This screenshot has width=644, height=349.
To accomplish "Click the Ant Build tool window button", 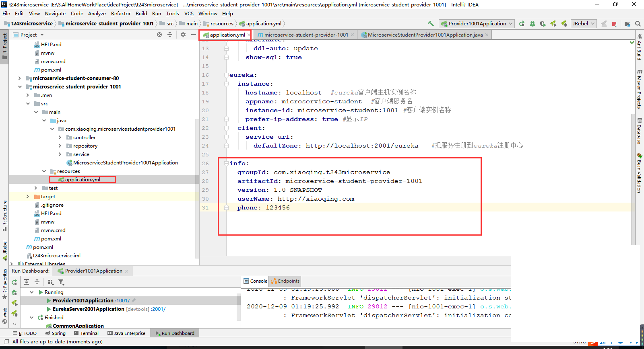I will click(x=639, y=47).
